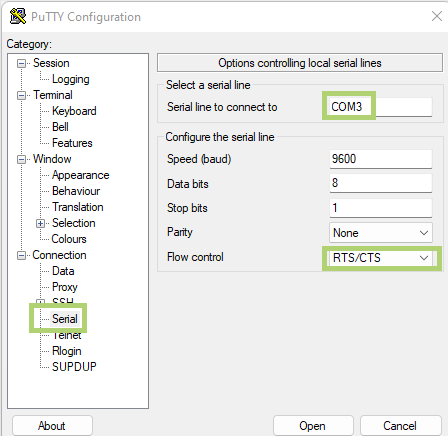Open the Parity dropdown

pyautogui.click(x=381, y=232)
